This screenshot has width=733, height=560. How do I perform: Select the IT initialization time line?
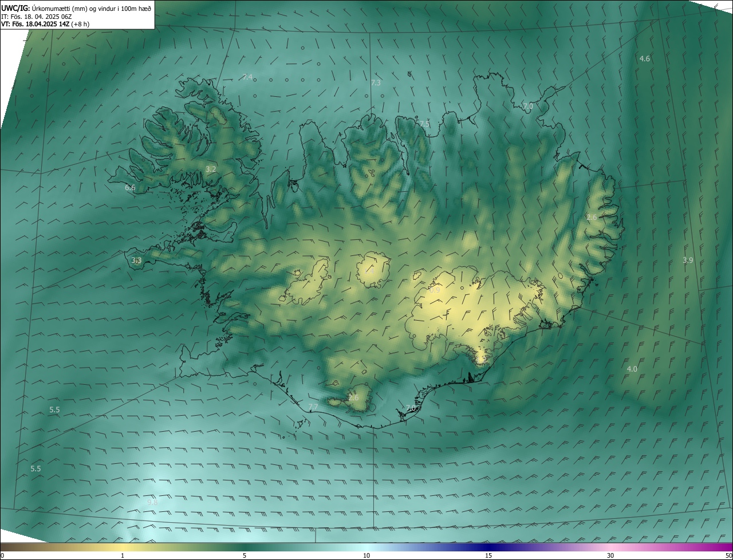[36, 16]
